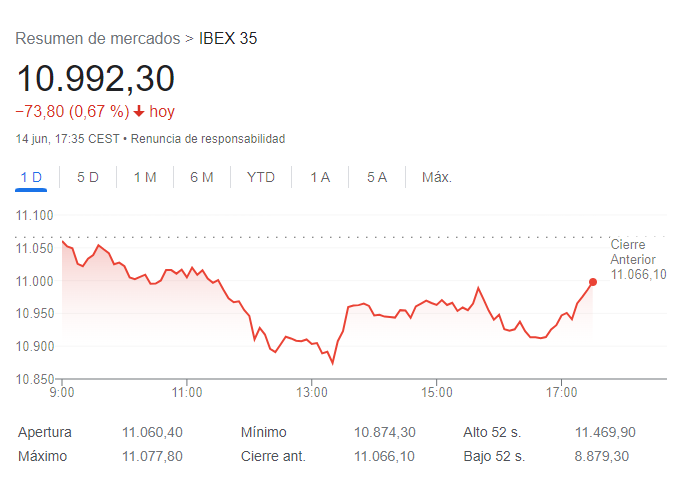Click the Alto 52 s. value

605,432
